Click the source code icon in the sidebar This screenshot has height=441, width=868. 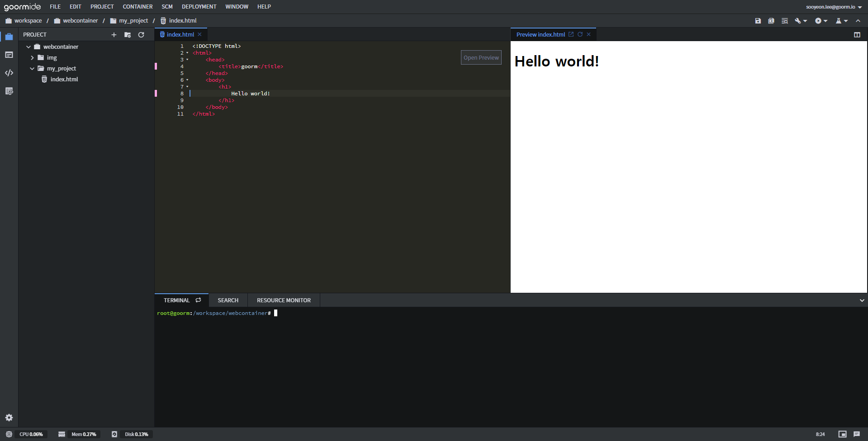coord(9,73)
